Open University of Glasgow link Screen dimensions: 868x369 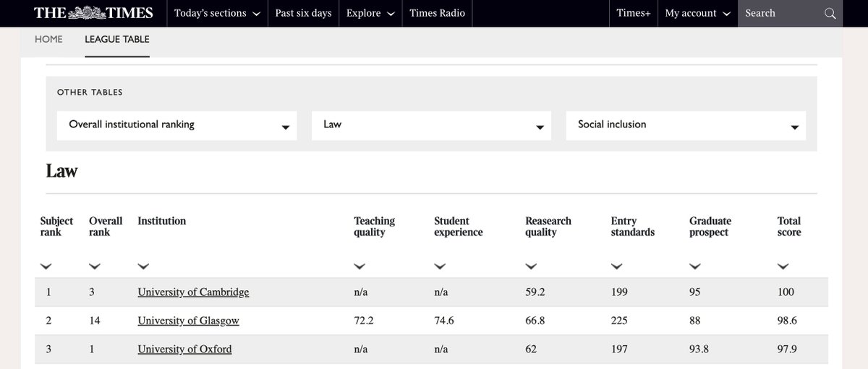point(188,321)
